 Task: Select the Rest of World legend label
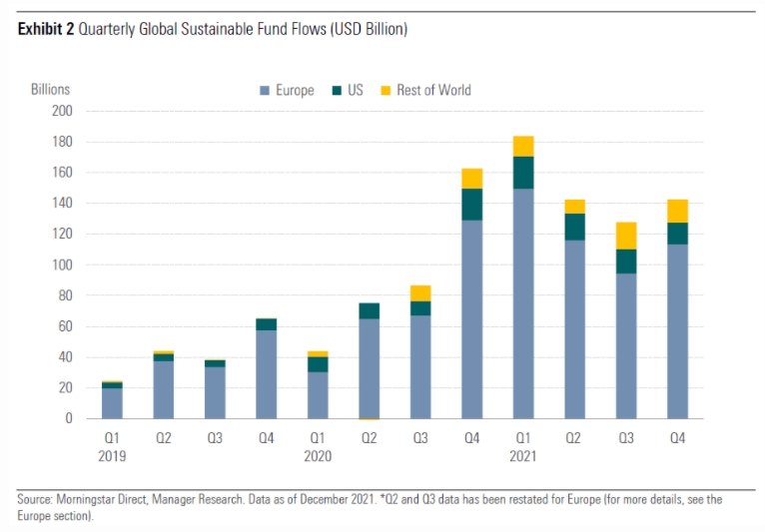pos(433,90)
